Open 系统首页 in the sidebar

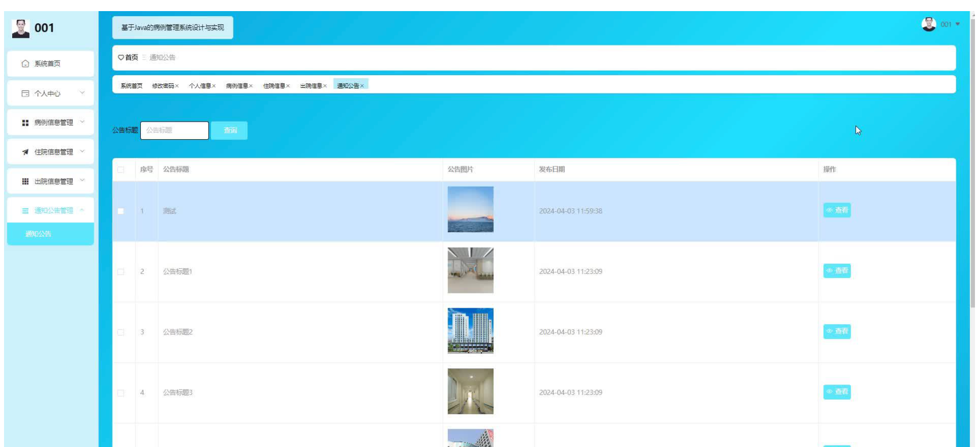[50, 64]
